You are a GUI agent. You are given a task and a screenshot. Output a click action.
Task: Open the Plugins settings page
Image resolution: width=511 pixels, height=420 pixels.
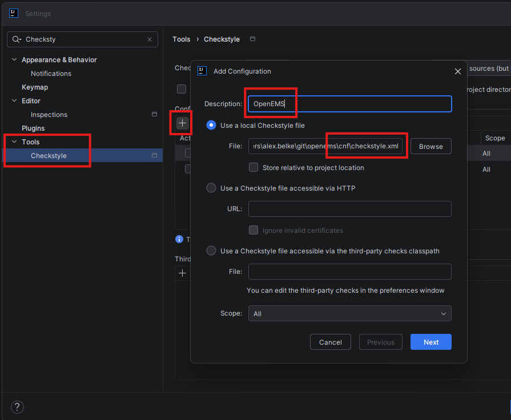(33, 128)
